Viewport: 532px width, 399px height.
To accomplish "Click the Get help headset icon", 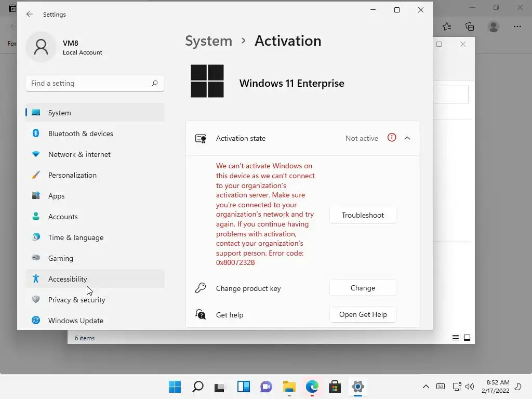I will point(201,314).
